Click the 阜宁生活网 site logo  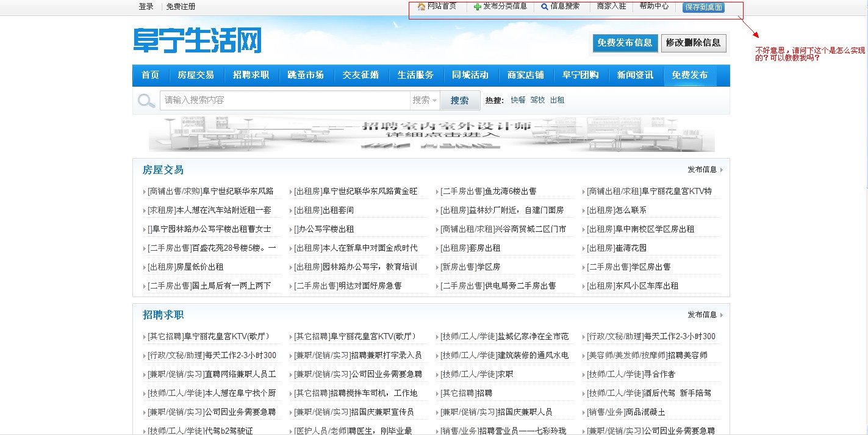(x=198, y=40)
